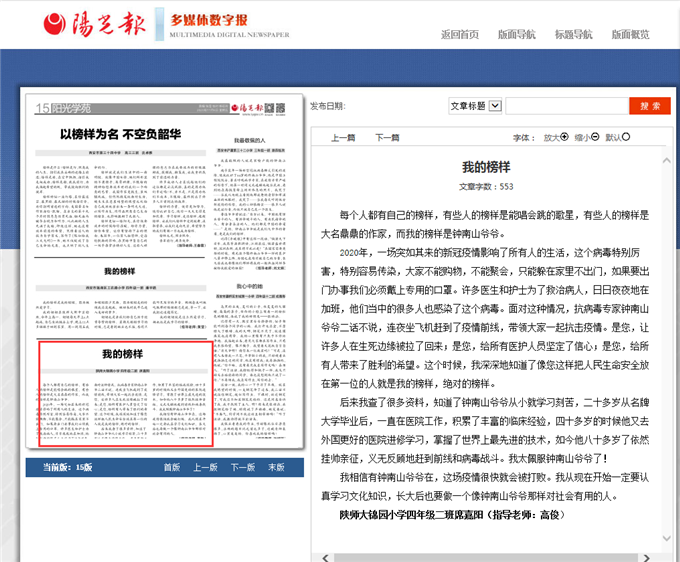Go to previous article 上一篇
The image size is (680, 562).
click(x=343, y=138)
